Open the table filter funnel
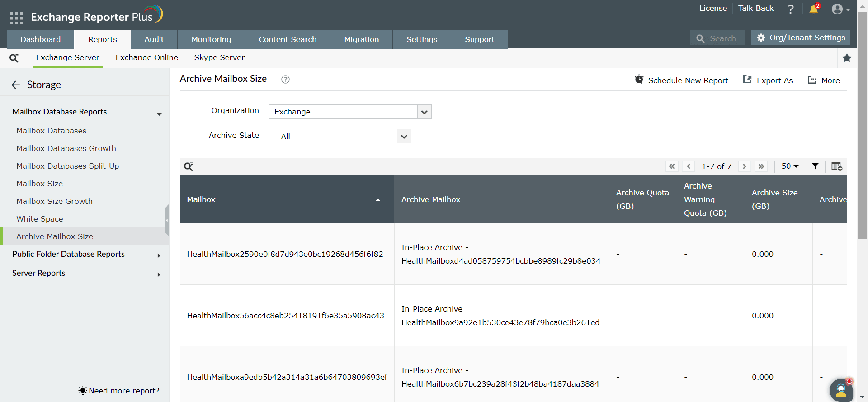This screenshot has width=868, height=402. tap(815, 166)
